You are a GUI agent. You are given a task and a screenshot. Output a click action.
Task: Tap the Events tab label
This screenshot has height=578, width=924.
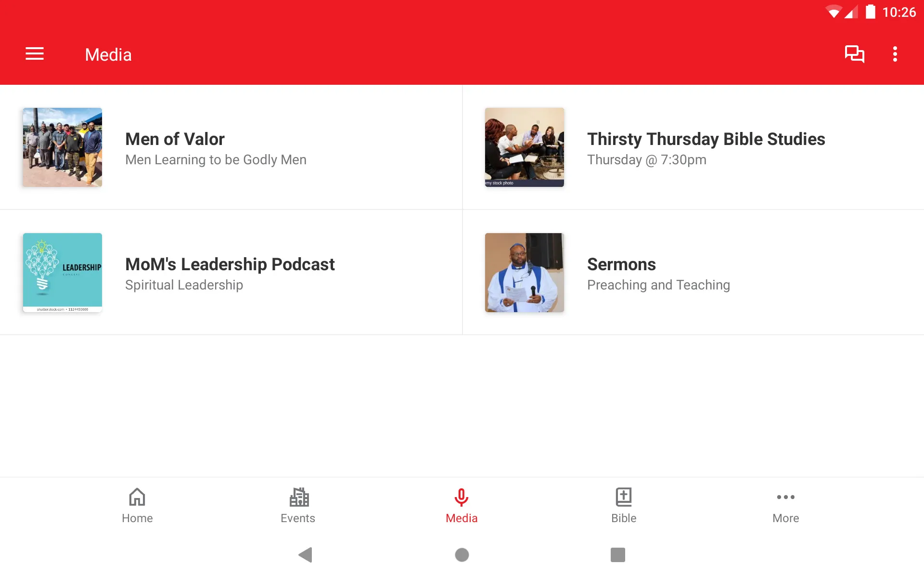(x=297, y=518)
